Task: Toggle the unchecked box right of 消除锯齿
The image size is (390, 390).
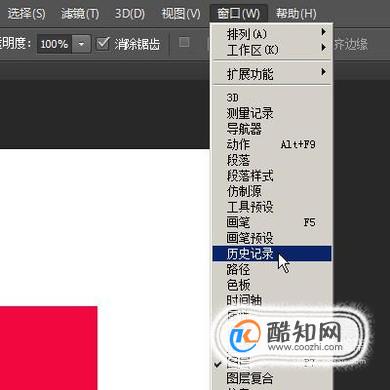Action: click(184, 42)
